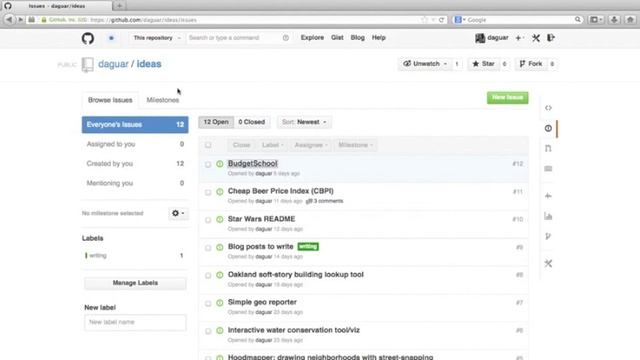The height and width of the screenshot is (360, 640).
Task: Switch to the Milestones tab
Action: (x=162, y=100)
